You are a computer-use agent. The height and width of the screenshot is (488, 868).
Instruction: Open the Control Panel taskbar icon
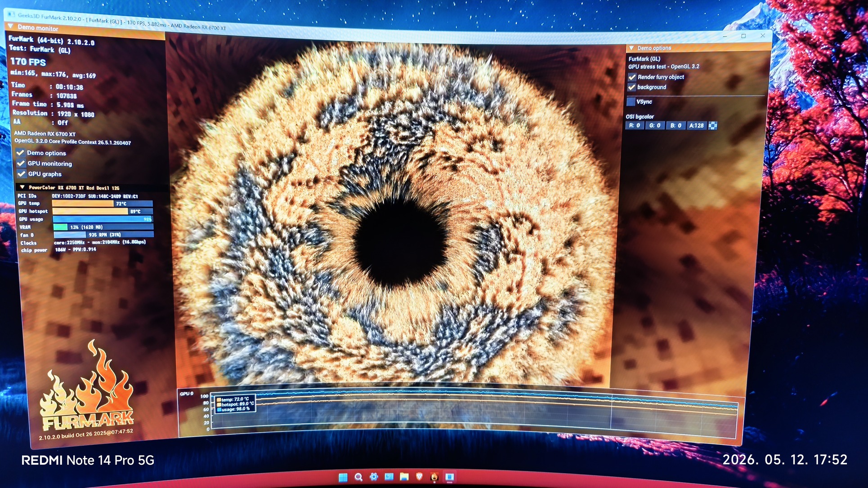389,477
